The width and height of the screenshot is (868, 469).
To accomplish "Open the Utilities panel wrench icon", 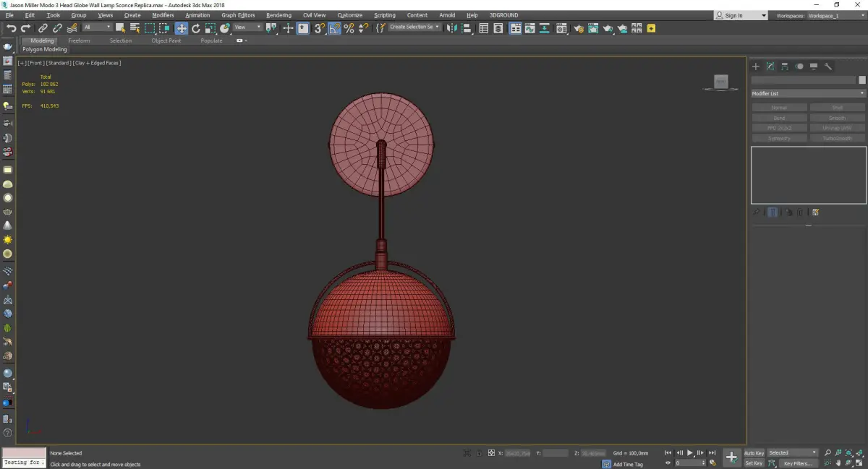I will 828,66.
